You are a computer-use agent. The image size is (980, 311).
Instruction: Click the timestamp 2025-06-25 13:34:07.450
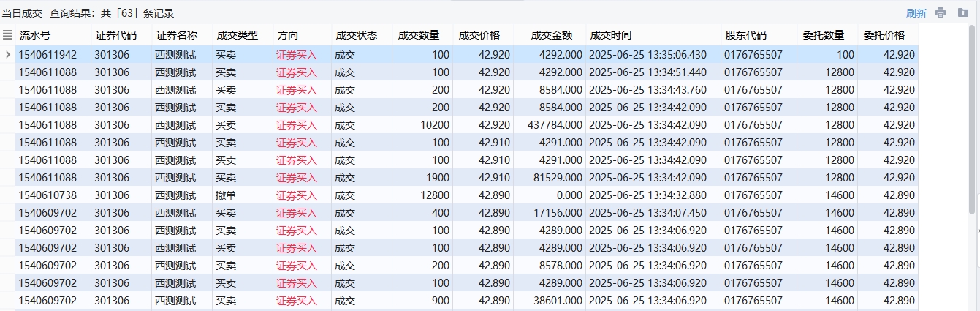647,213
